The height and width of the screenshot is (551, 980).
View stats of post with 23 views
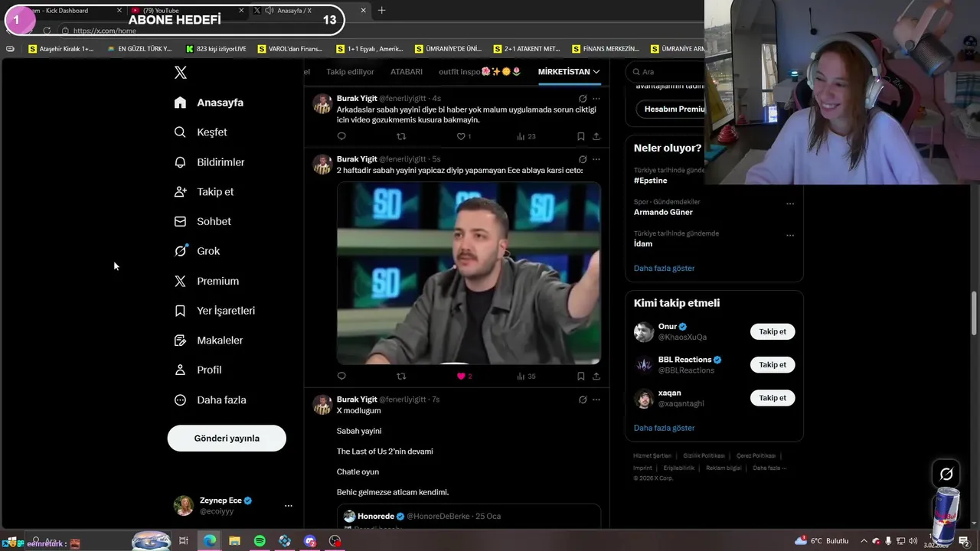[526, 136]
